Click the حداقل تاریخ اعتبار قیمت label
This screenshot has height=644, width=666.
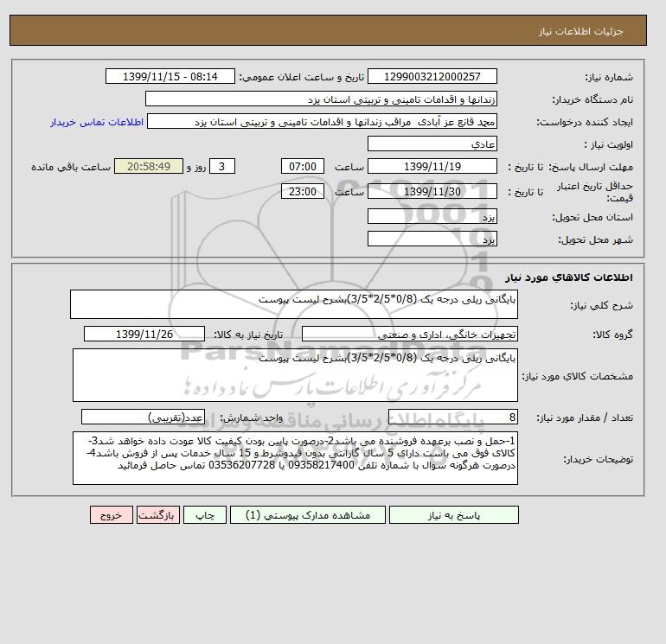click(x=595, y=192)
